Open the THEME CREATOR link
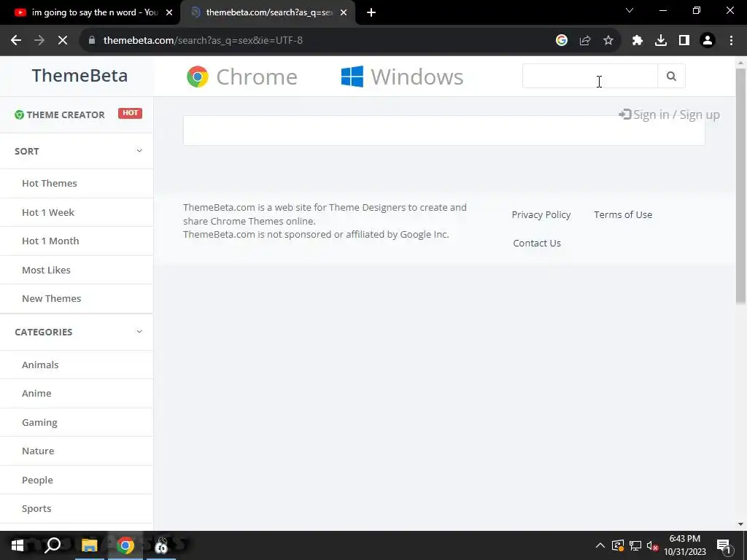747x560 pixels. 66,114
